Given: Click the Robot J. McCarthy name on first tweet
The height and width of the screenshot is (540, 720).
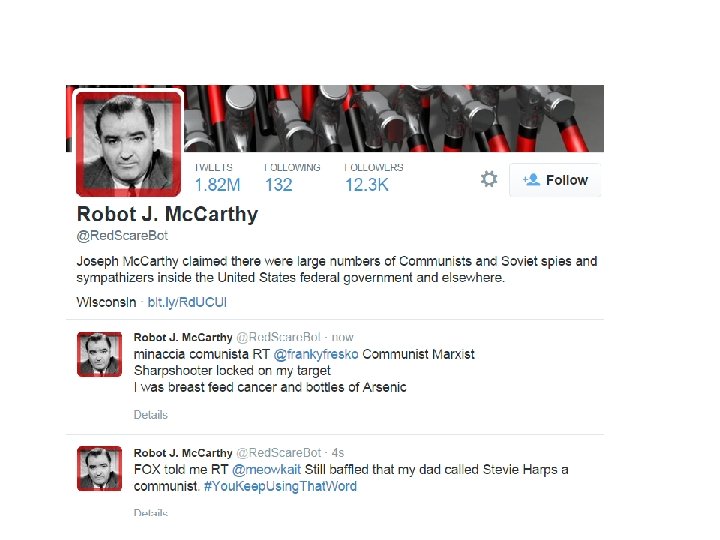Looking at the screenshot, I should 183,338.
